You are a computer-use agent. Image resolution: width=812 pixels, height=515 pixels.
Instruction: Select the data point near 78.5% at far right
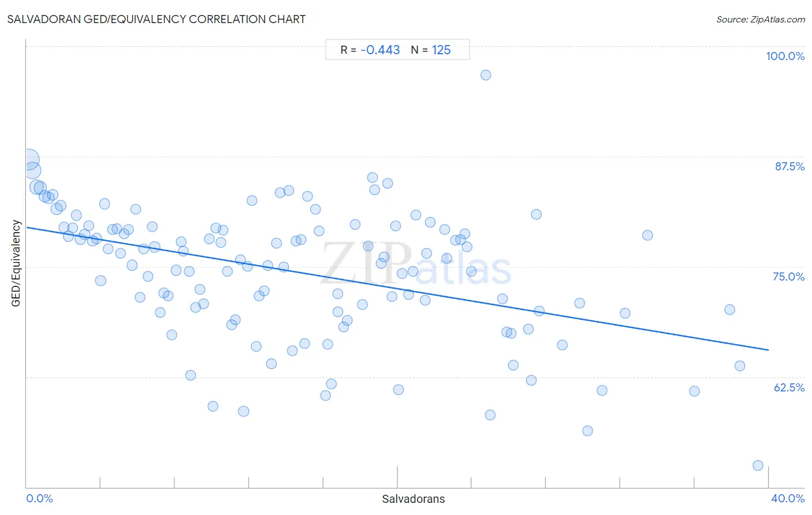647,235
